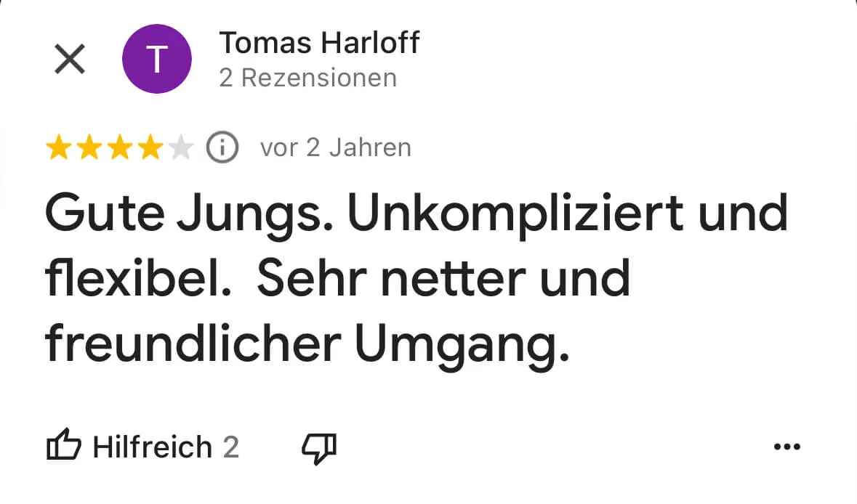The image size is (857, 504).
Task: Open the three-dot more options menu
Action: coord(787,447)
